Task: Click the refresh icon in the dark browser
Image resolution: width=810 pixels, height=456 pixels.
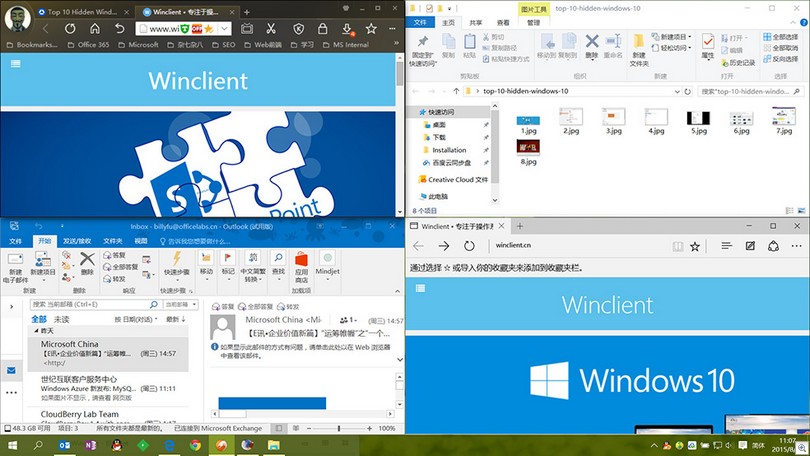Action: pos(70,29)
